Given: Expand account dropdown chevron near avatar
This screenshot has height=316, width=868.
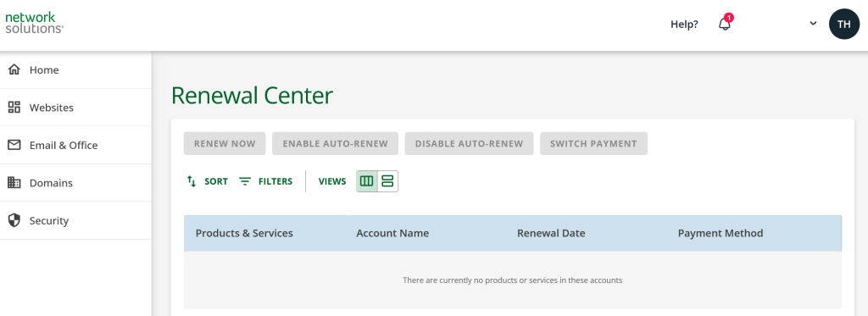Looking at the screenshot, I should (813, 23).
